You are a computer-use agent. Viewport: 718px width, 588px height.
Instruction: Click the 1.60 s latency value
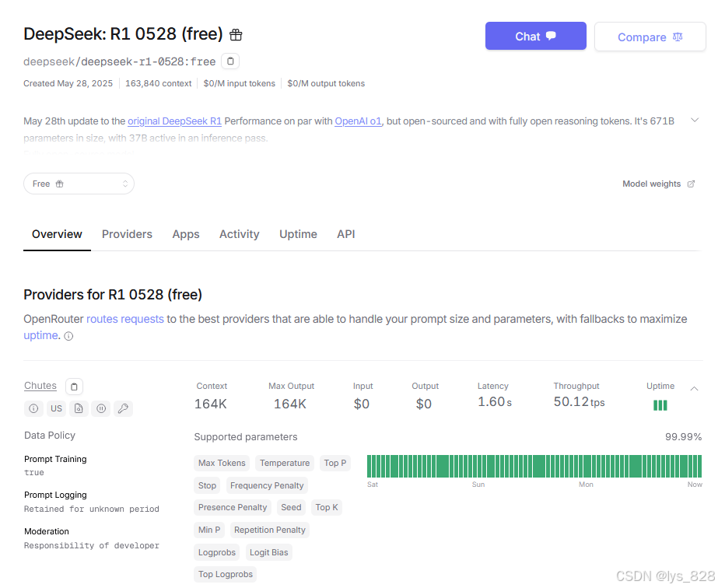click(x=495, y=401)
